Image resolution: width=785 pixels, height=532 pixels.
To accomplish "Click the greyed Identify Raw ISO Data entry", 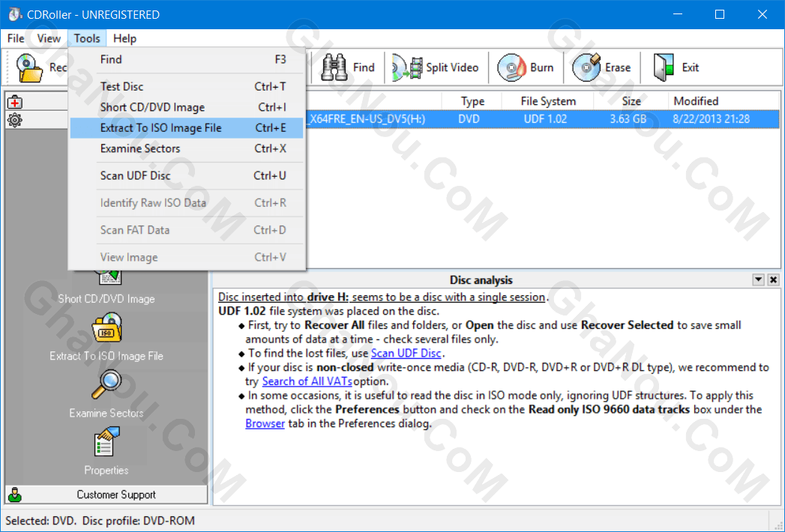I will (187, 203).
